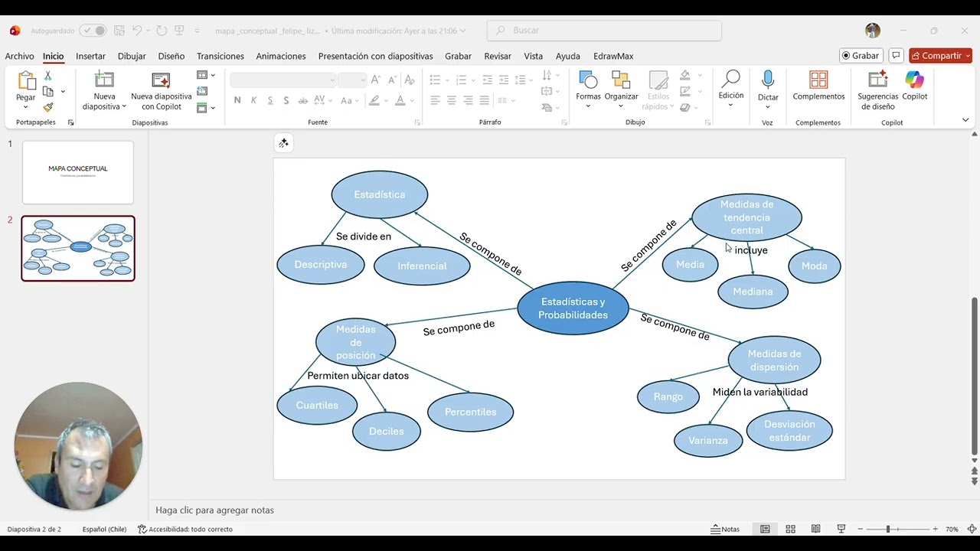Switch to the Animaciones tab
The width and height of the screenshot is (980, 551).
pyautogui.click(x=281, y=56)
